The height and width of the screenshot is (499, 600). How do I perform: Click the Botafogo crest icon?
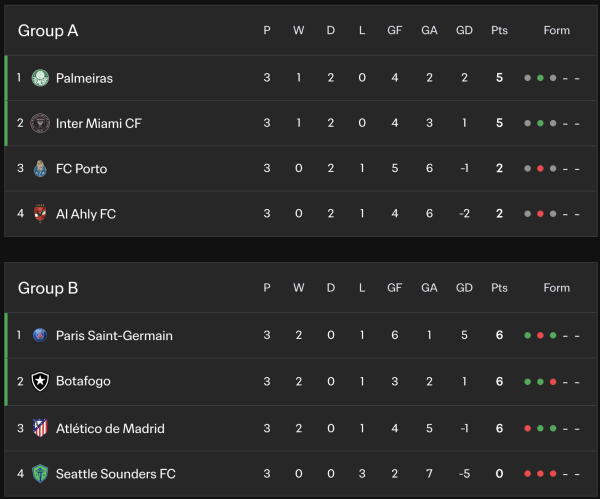[40, 381]
